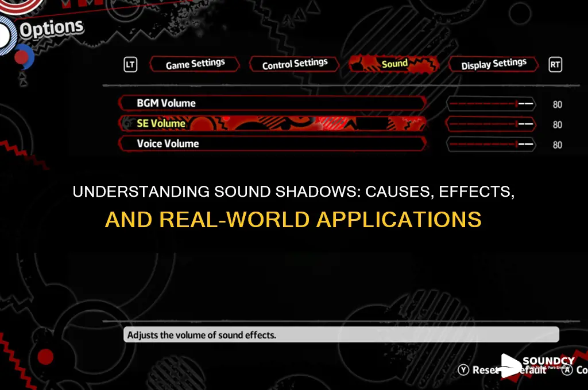Click the LT shoulder button icon

coord(130,64)
